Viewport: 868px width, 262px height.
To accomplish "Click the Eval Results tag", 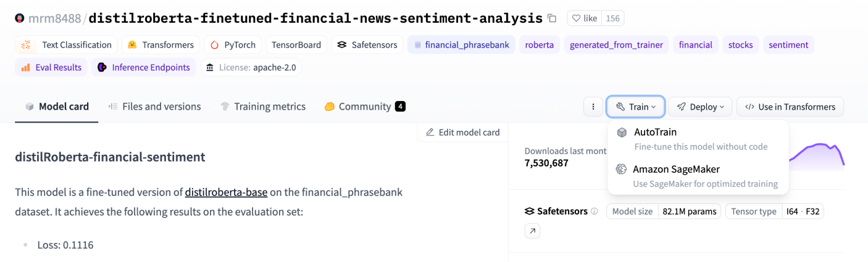I will click(51, 68).
